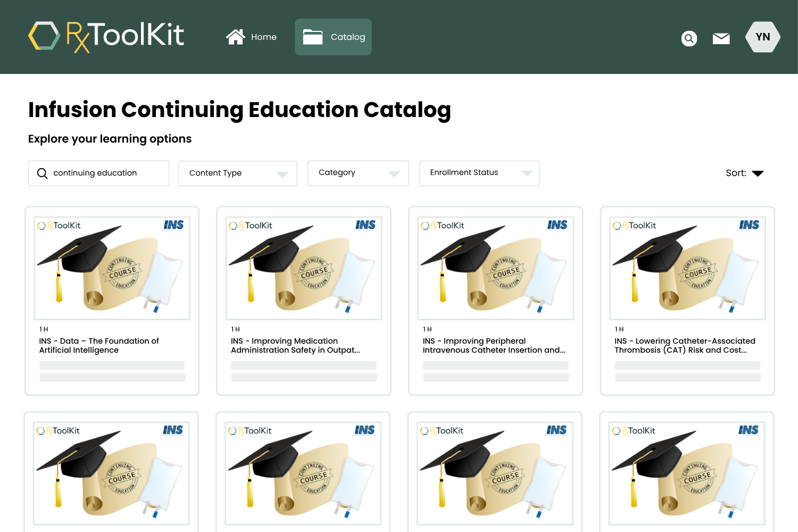Click the 1 H duration on the Catheter-Associated Thrombosis card
Image resolution: width=798 pixels, height=532 pixels.
(x=619, y=329)
